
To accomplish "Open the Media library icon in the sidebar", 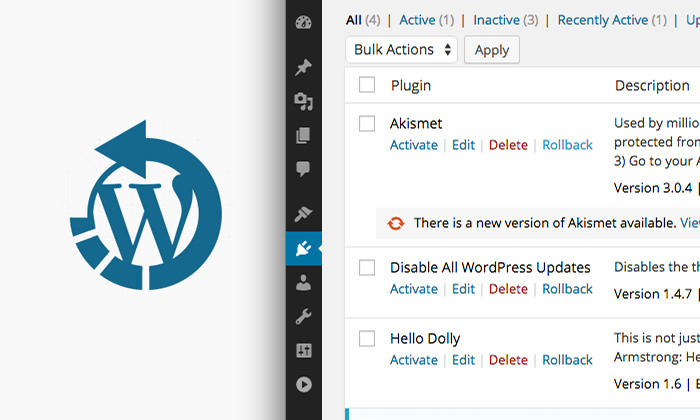I will coord(304,101).
